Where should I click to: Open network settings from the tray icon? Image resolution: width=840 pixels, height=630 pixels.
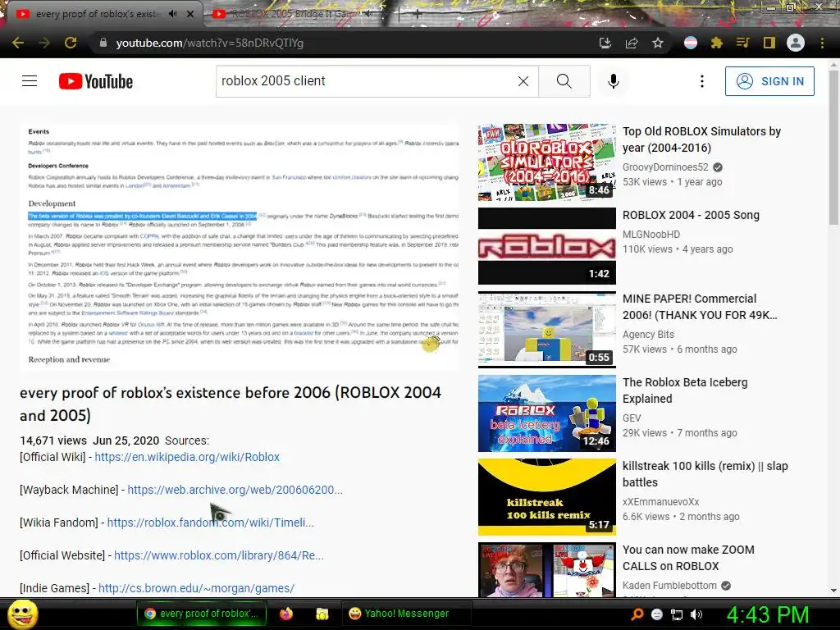coord(677,614)
